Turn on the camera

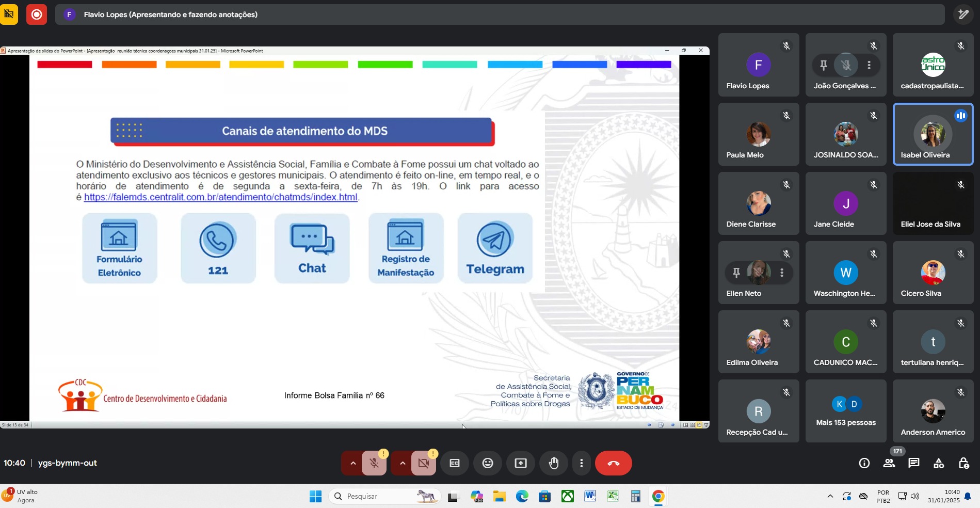point(424,463)
